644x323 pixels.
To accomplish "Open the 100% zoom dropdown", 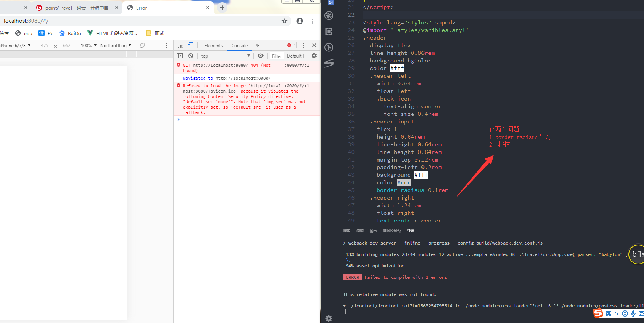I will click(89, 45).
